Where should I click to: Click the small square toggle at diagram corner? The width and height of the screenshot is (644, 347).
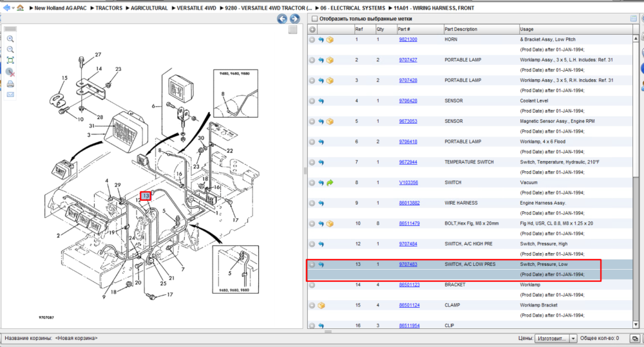pyautogui.click(x=292, y=30)
